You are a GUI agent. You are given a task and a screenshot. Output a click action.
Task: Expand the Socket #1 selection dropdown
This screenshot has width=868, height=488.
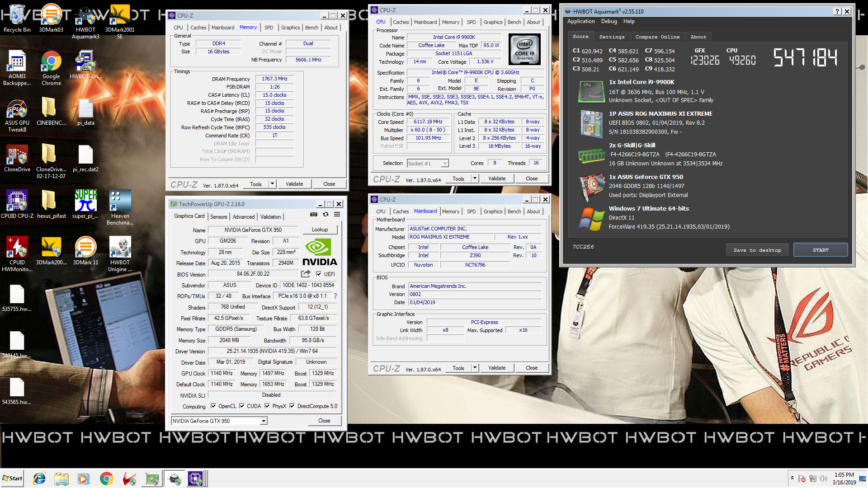tap(445, 164)
